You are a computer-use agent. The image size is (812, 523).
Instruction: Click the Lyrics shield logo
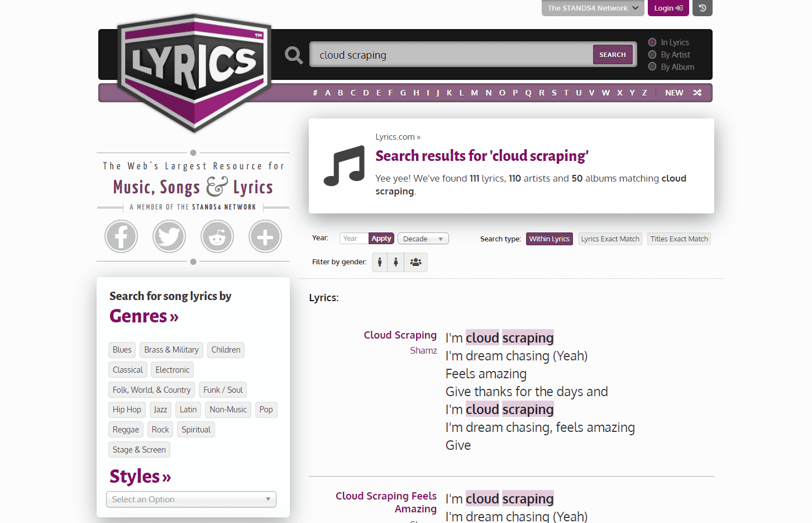click(194, 73)
